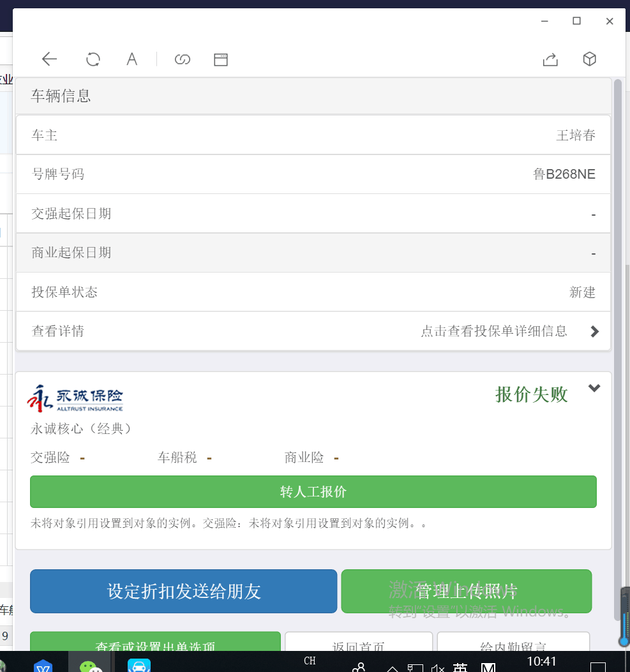Refresh the page with the reload icon
Image resolution: width=630 pixels, height=672 pixels.
[x=93, y=59]
